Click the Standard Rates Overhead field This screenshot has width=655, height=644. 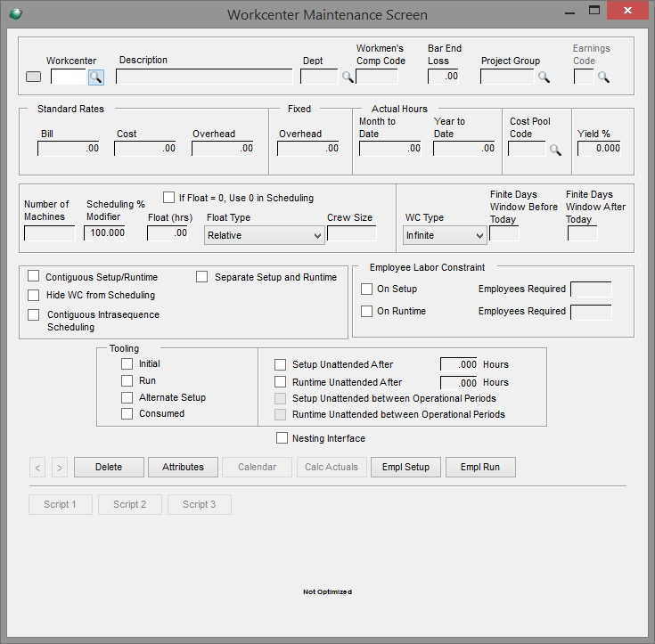coord(223,149)
